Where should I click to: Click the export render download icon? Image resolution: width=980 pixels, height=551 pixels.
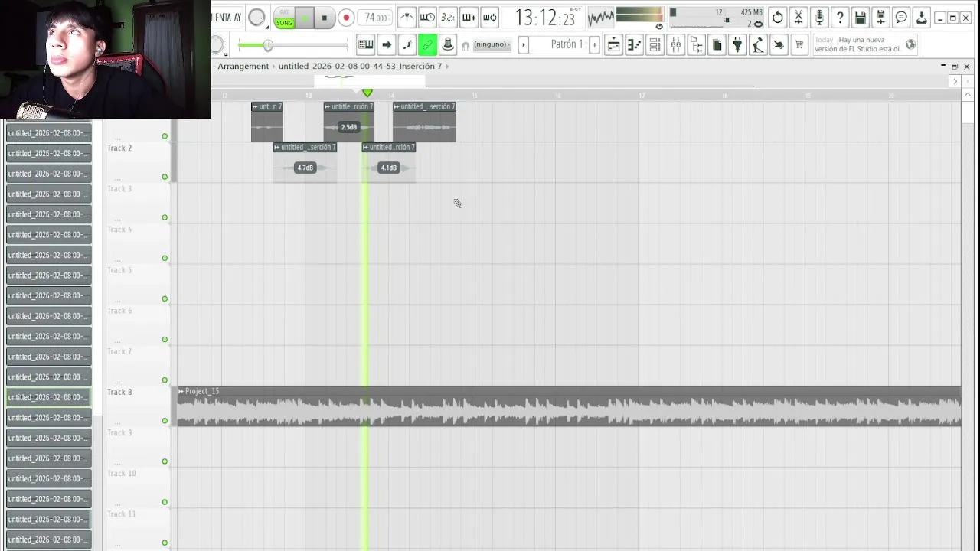[x=923, y=17]
